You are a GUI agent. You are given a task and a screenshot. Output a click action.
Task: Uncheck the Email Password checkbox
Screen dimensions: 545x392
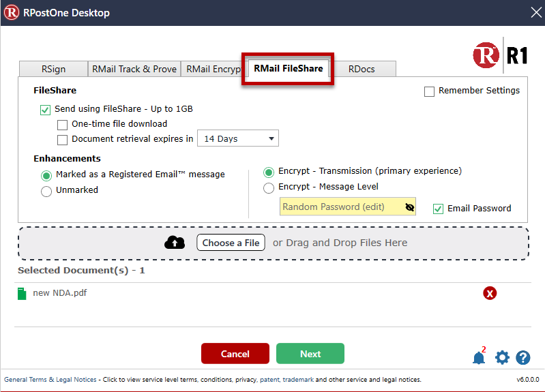click(x=438, y=209)
